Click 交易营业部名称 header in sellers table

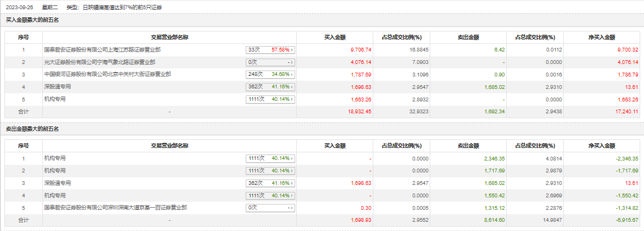[x=169, y=146]
